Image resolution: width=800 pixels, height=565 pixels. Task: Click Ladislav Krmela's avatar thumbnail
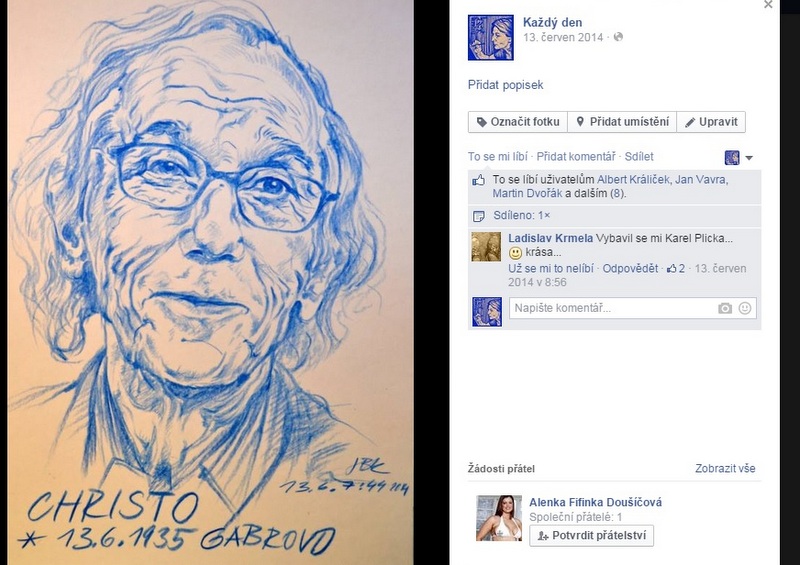[x=486, y=247]
